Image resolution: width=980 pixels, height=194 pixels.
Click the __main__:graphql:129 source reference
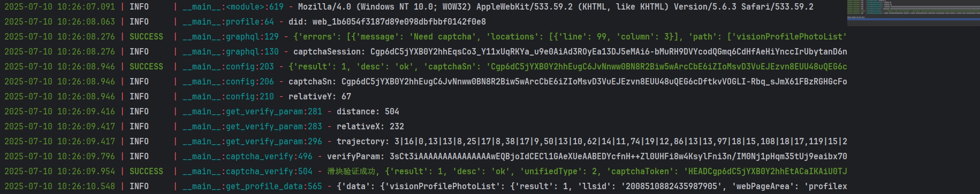coord(231,37)
